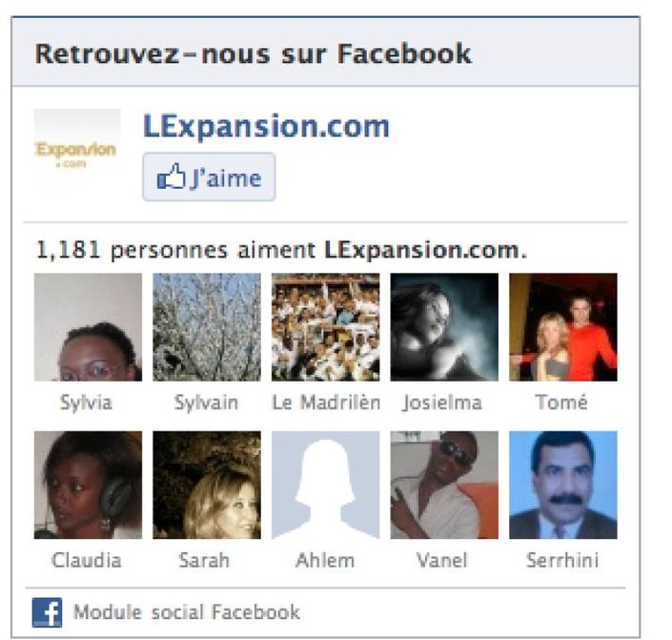Image resolution: width=672 pixels, height=640 pixels.
Task: Click the Facebook logo icon at bottom
Action: (47, 612)
